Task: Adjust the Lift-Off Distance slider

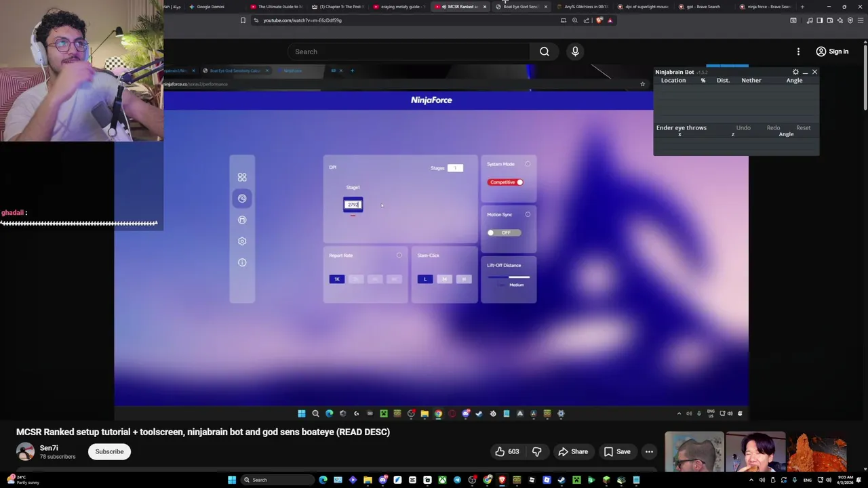Action: click(509, 277)
